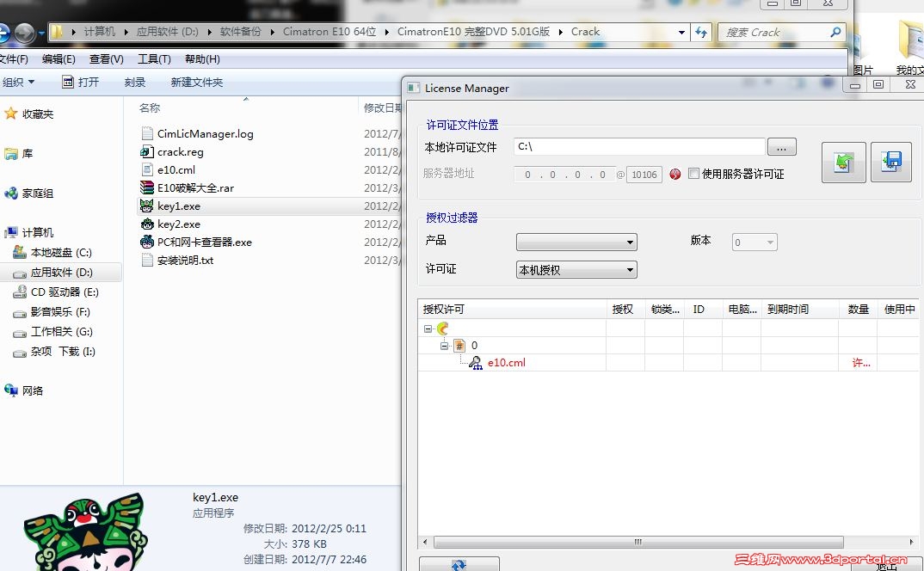Click the save license icon button
The width and height of the screenshot is (924, 571).
pos(891,162)
